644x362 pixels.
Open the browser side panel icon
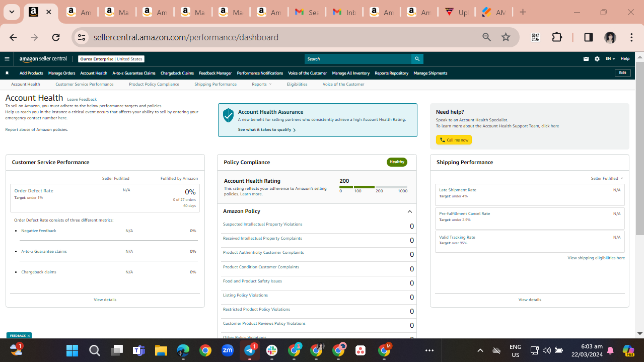point(588,37)
